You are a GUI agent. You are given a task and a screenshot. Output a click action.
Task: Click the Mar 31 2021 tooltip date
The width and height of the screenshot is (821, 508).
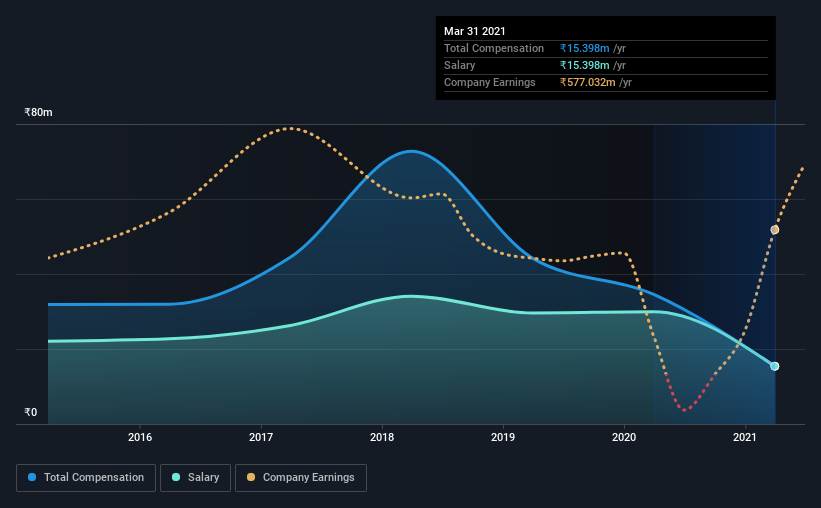click(474, 31)
